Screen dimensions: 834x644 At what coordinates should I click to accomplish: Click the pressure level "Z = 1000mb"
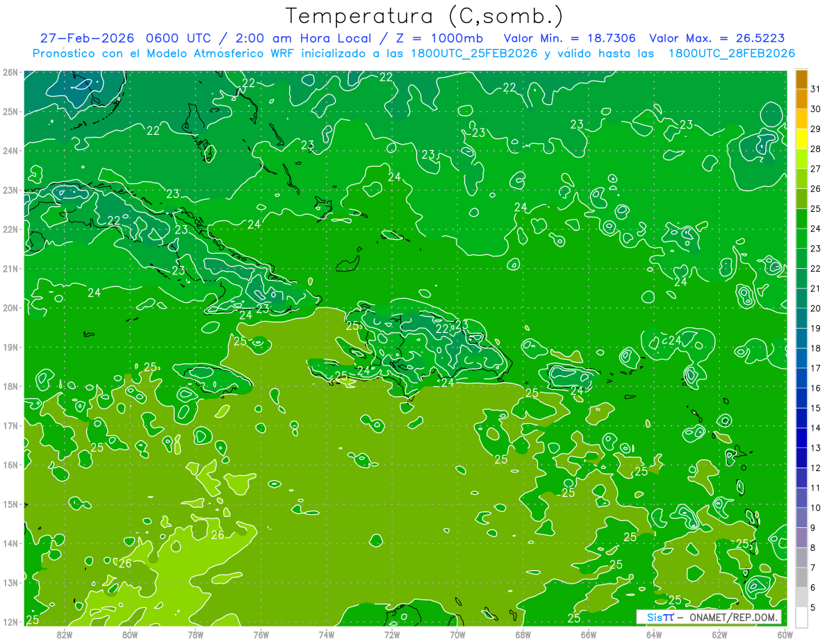coord(439,38)
